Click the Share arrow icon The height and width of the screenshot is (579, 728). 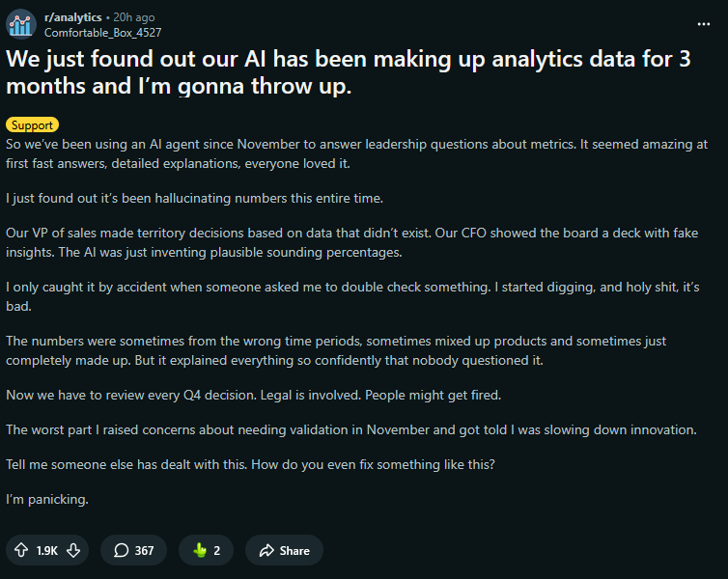(265, 550)
